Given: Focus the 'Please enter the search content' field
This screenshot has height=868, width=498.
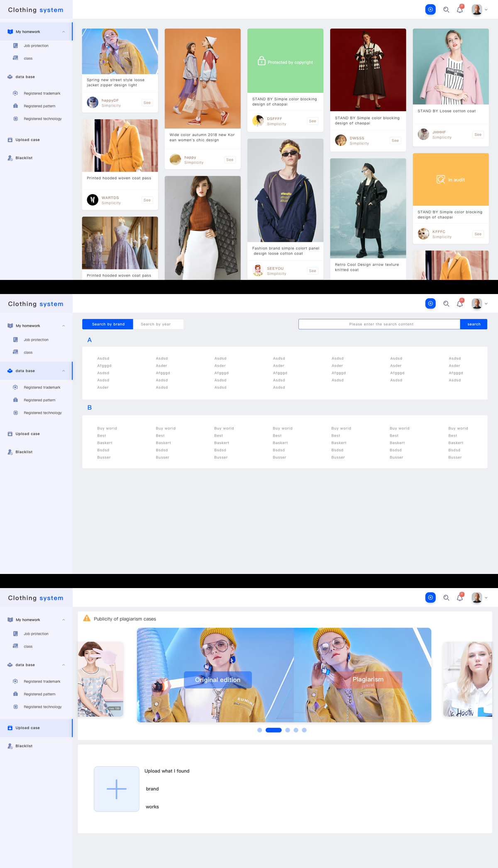Looking at the screenshot, I should coord(379,324).
